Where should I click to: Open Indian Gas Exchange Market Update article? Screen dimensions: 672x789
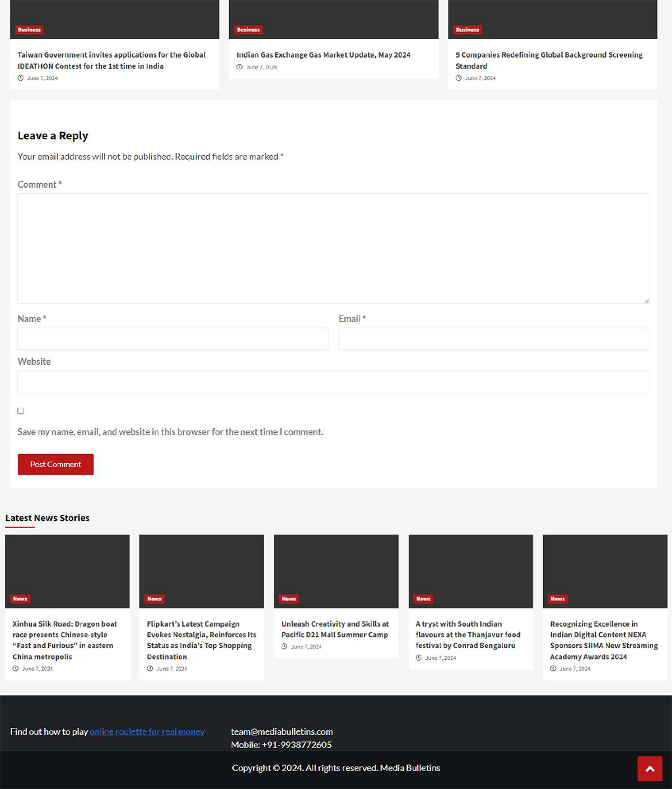coord(323,55)
